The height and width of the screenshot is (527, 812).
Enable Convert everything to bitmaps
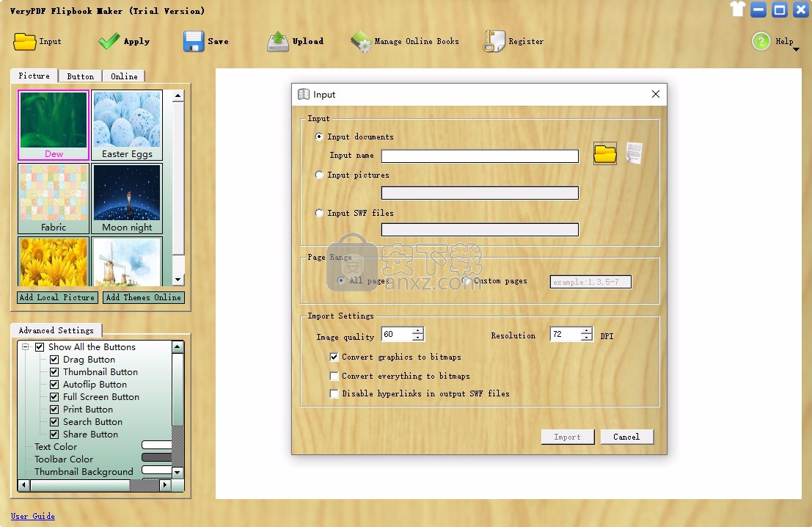coord(334,377)
